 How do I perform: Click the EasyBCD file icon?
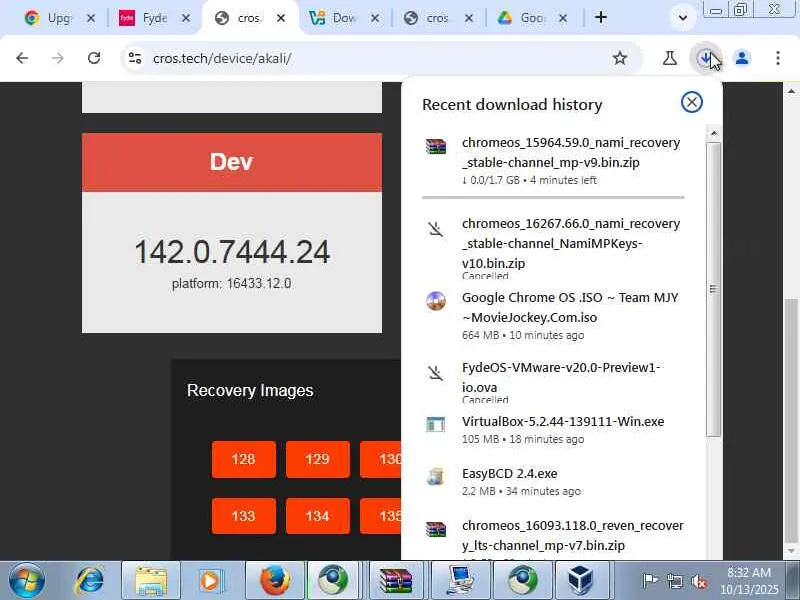click(x=436, y=477)
